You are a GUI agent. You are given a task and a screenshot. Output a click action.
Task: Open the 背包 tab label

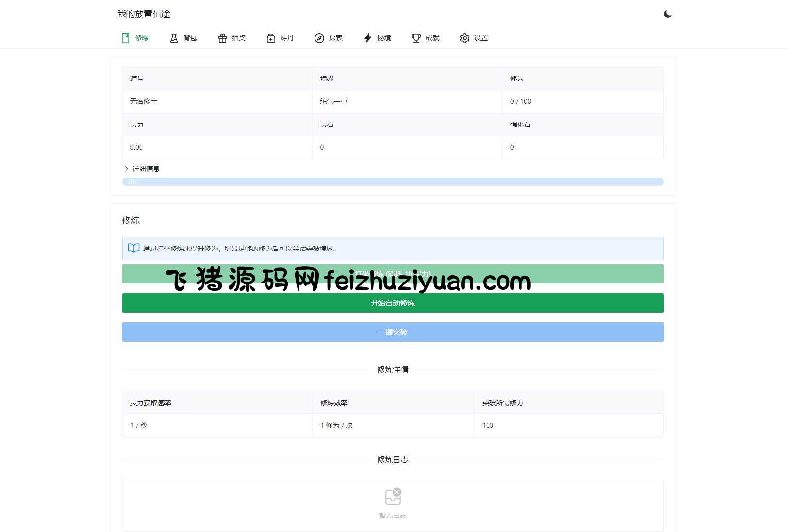[190, 38]
